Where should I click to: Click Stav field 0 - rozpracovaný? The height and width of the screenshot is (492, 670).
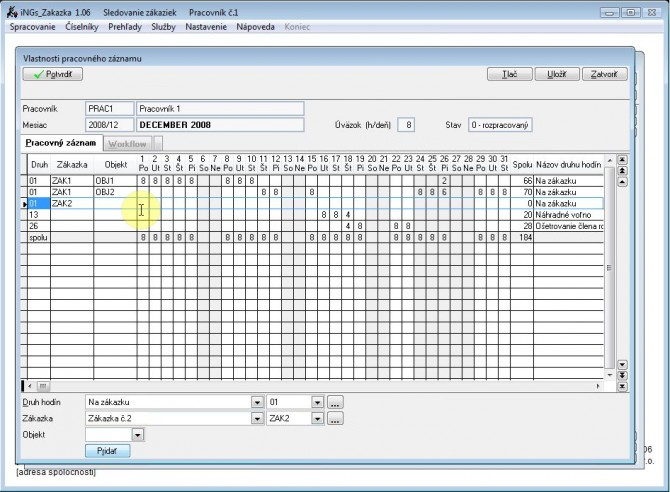(x=500, y=125)
